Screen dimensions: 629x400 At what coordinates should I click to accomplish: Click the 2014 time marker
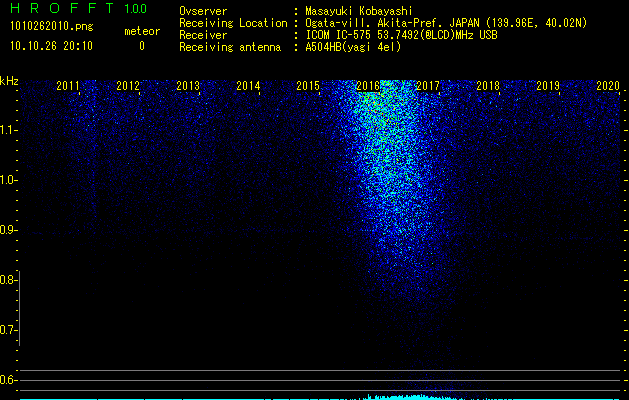(248, 85)
